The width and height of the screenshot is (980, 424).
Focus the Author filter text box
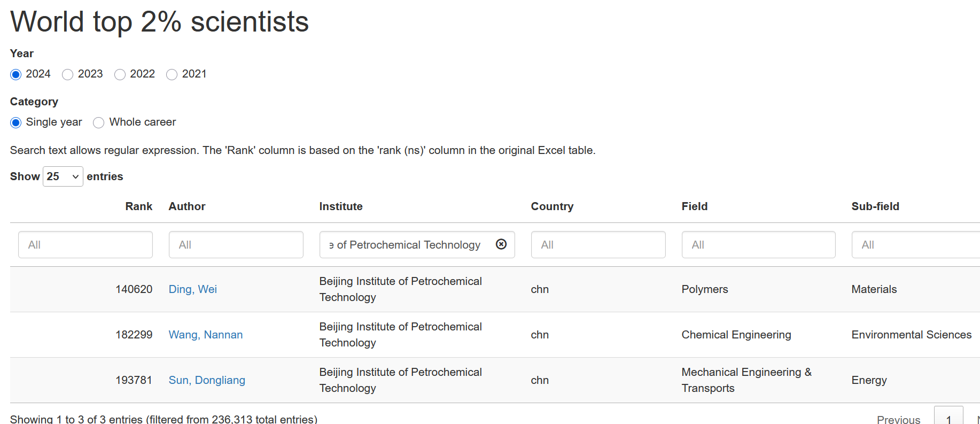coord(236,245)
